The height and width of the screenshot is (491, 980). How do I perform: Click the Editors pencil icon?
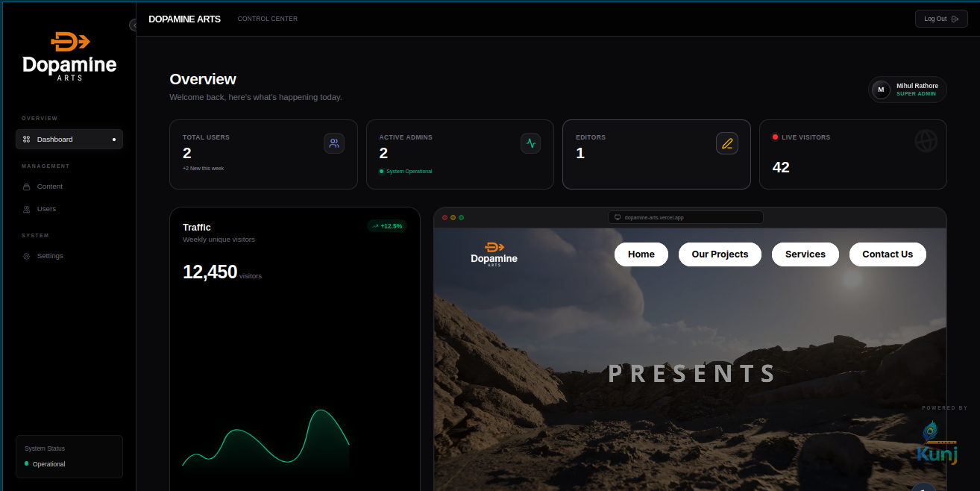(x=726, y=143)
